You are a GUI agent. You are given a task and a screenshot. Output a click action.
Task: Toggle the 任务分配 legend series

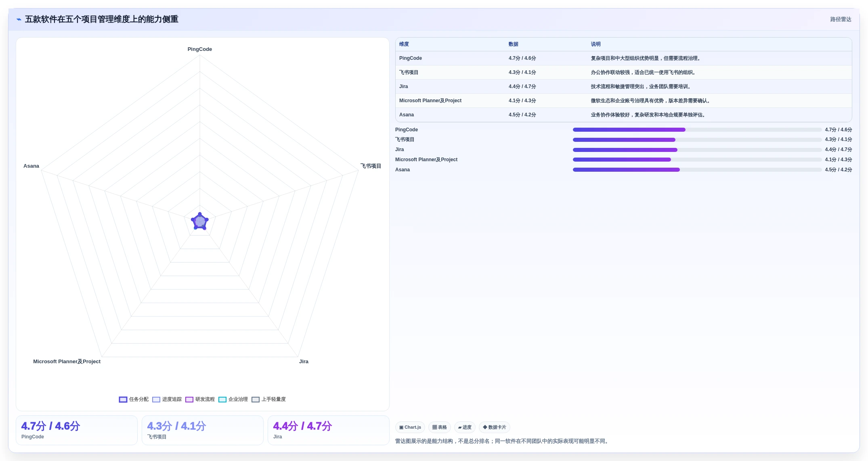(134, 399)
